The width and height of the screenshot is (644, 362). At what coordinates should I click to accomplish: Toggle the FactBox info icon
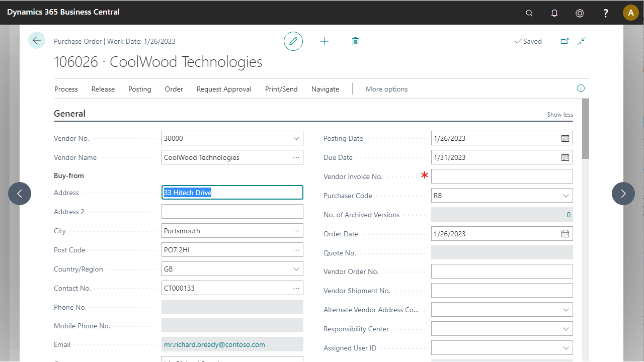tap(581, 88)
